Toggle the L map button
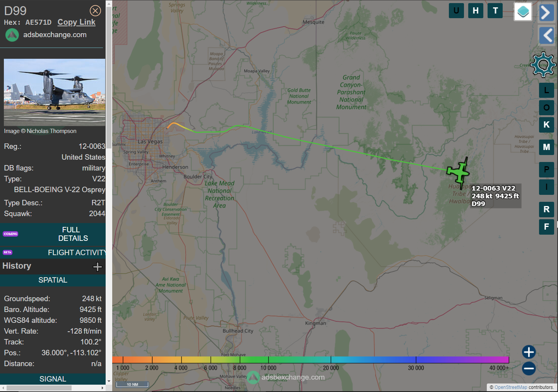This screenshot has height=392, width=558. coord(546,90)
